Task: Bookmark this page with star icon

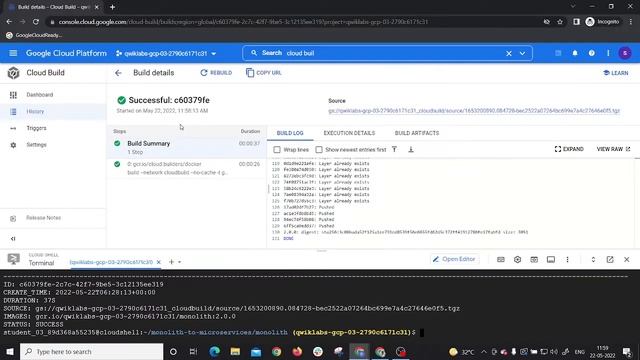Action: pyautogui.click(x=560, y=22)
